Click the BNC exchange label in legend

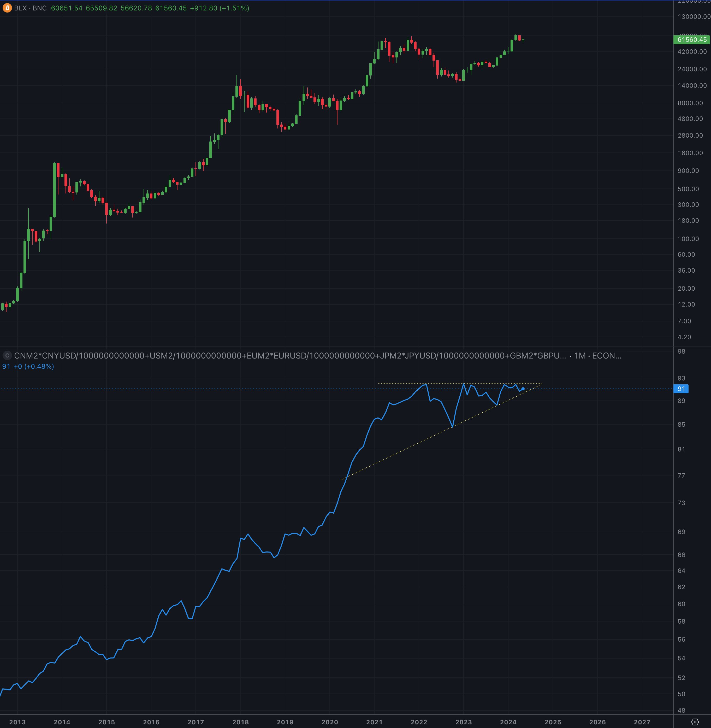(40, 8)
